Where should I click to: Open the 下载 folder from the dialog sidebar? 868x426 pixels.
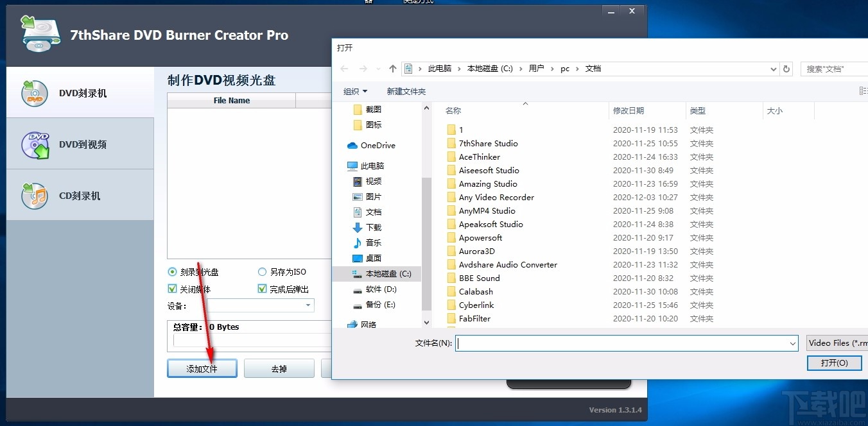pyautogui.click(x=372, y=227)
